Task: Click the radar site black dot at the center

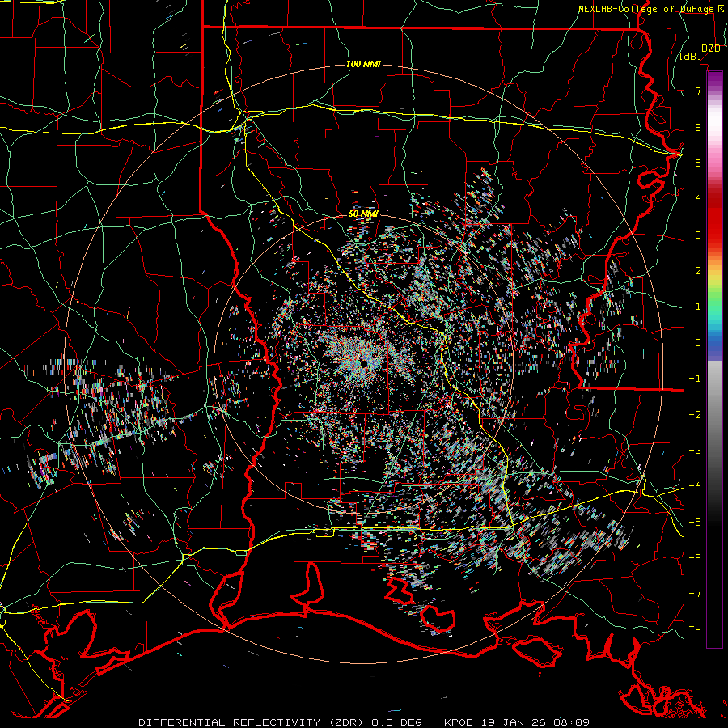Action: (364, 363)
